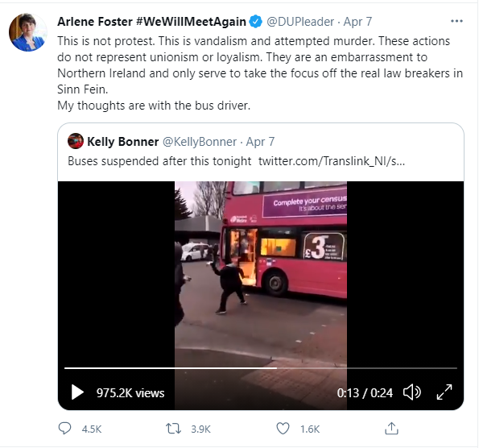Like the tweet with heart icon
This screenshot has height=448, width=479.
[x=283, y=429]
